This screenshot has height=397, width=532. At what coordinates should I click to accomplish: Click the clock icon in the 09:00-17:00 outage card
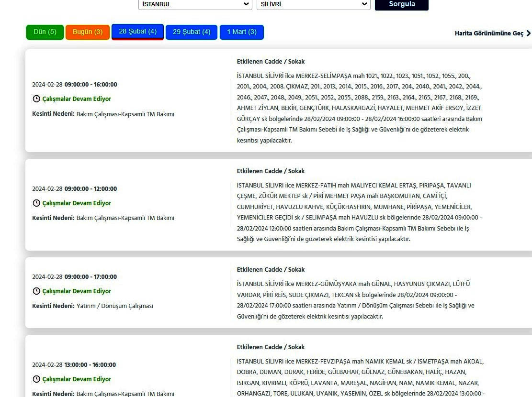pos(36,291)
